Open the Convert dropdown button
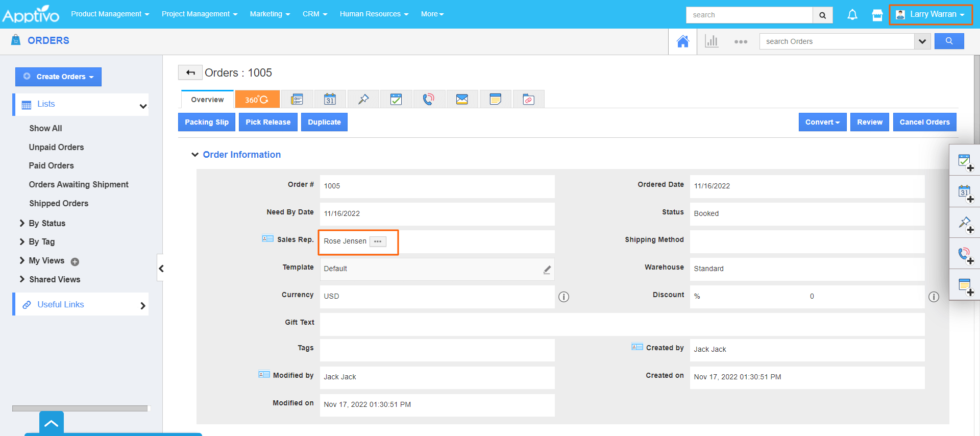This screenshot has height=436, width=980. click(x=822, y=122)
